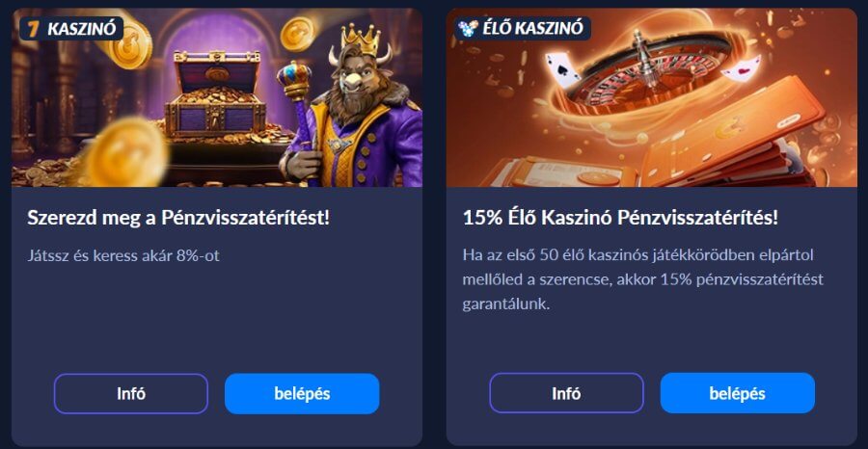Click the orange 7 icon in Kaszinó badge
Screen dimensions: 868x449
point(33,29)
